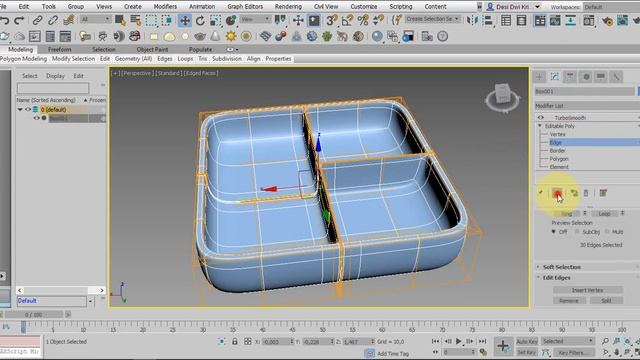Activate the Select and Rotate tool

[x=200, y=20]
